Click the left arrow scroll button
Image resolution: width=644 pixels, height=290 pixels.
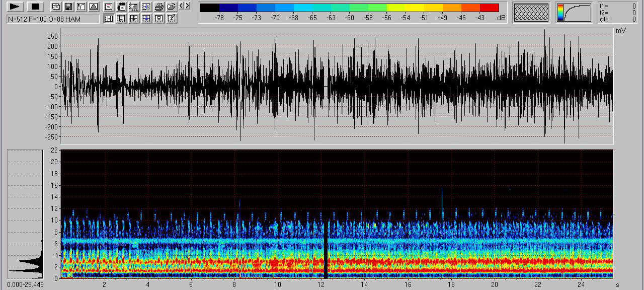click(x=182, y=6)
